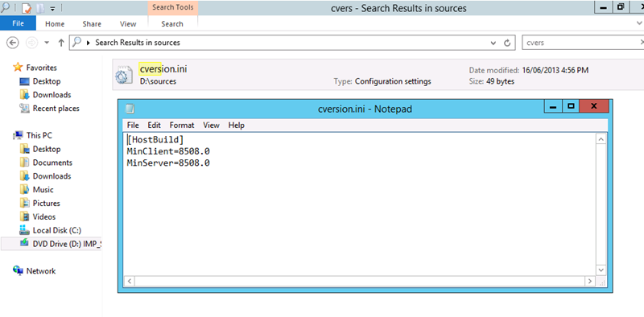The width and height of the screenshot is (644, 317).
Task: Expand the address bar history dropdown
Action: [493, 43]
